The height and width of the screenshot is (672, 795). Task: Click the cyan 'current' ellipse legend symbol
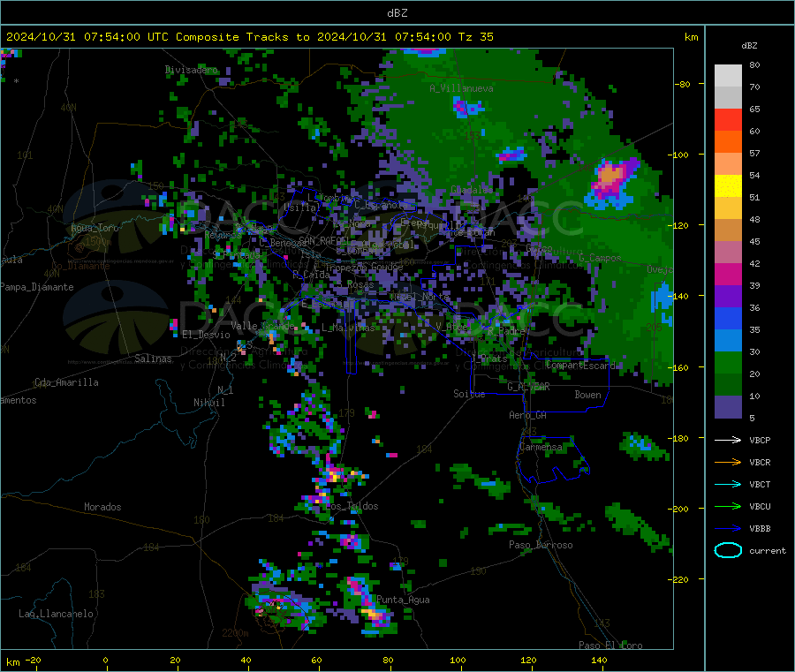click(728, 550)
